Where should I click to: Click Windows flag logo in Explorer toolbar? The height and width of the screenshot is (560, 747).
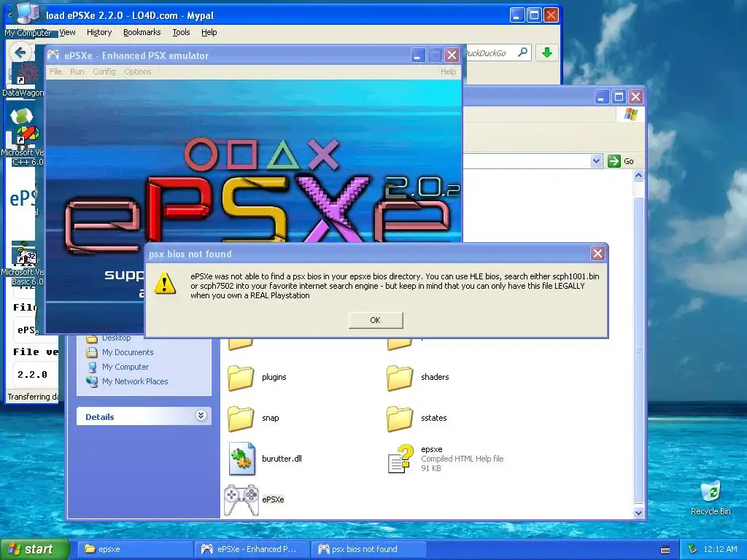pos(631,114)
